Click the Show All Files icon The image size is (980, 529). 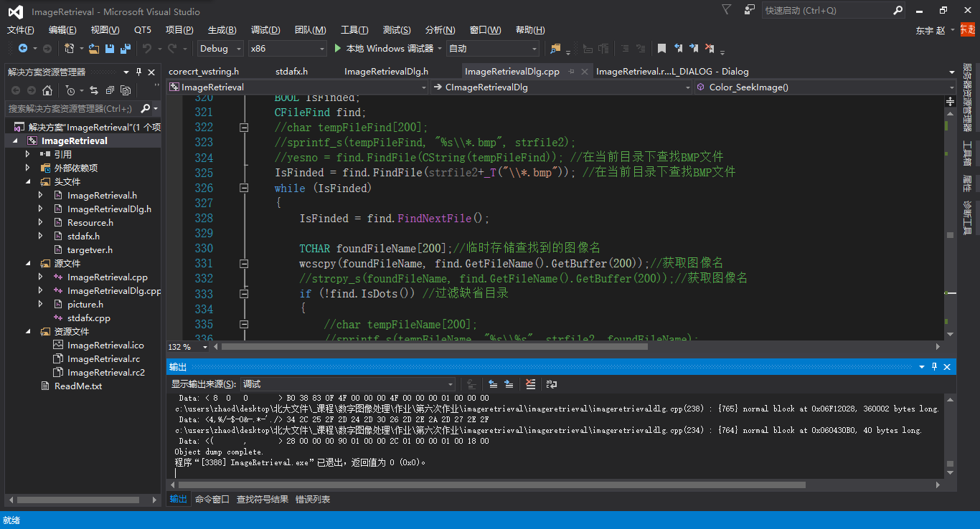tap(126, 90)
